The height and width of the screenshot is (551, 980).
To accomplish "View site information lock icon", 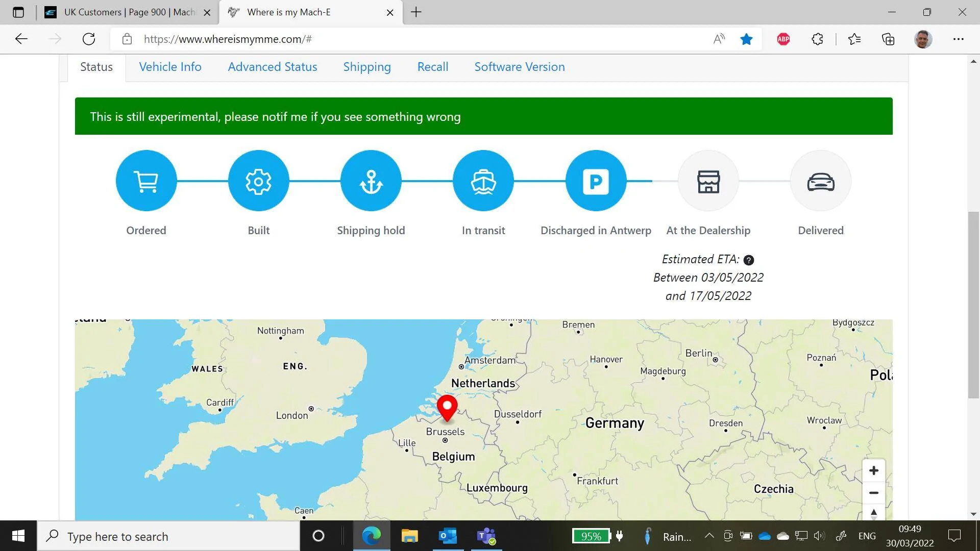I will click(127, 39).
